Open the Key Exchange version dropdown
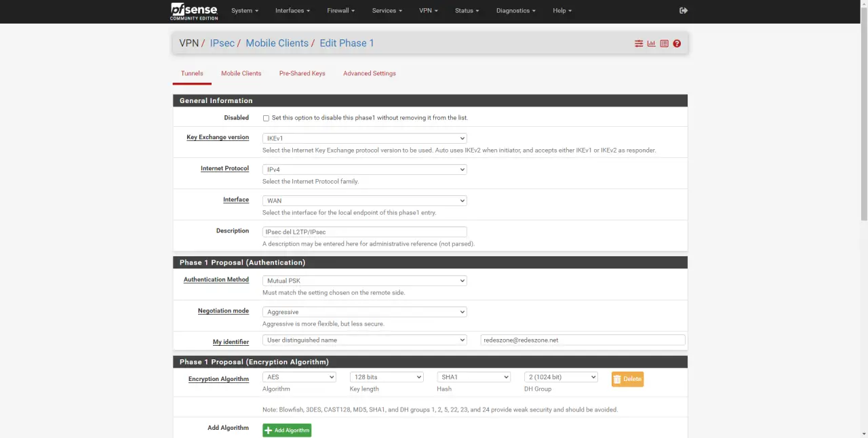868x438 pixels. click(x=364, y=138)
